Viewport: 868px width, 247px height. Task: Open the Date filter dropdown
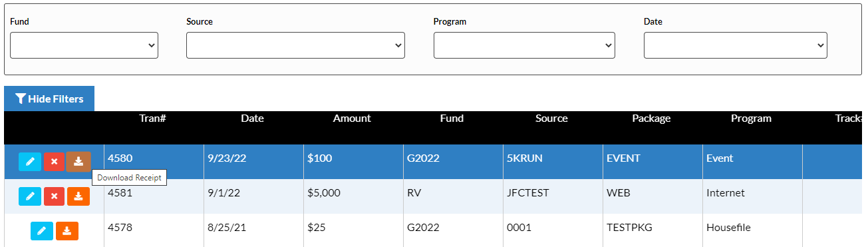tap(736, 45)
